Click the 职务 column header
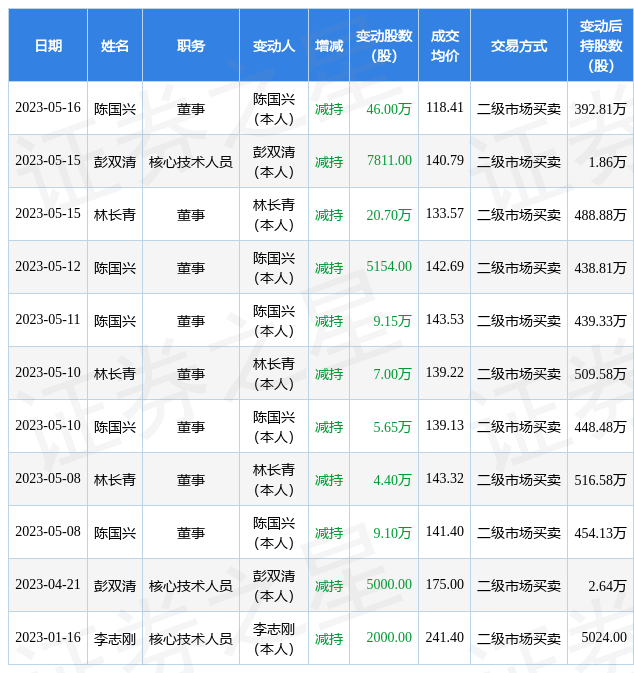Image resolution: width=634 pixels, height=673 pixels. click(x=191, y=45)
